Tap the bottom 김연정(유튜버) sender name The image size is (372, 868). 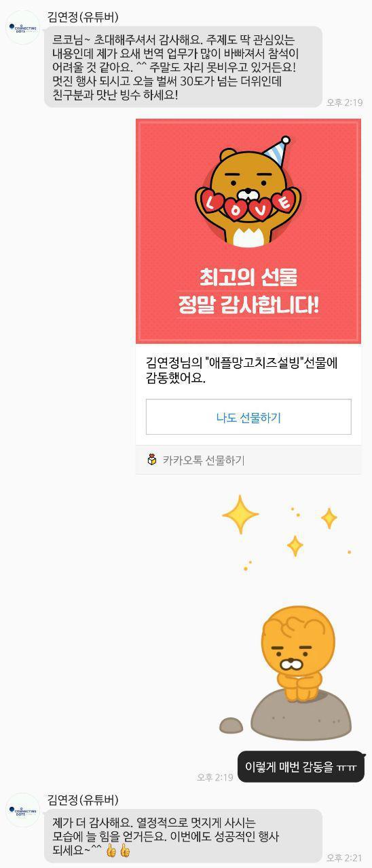(83, 800)
